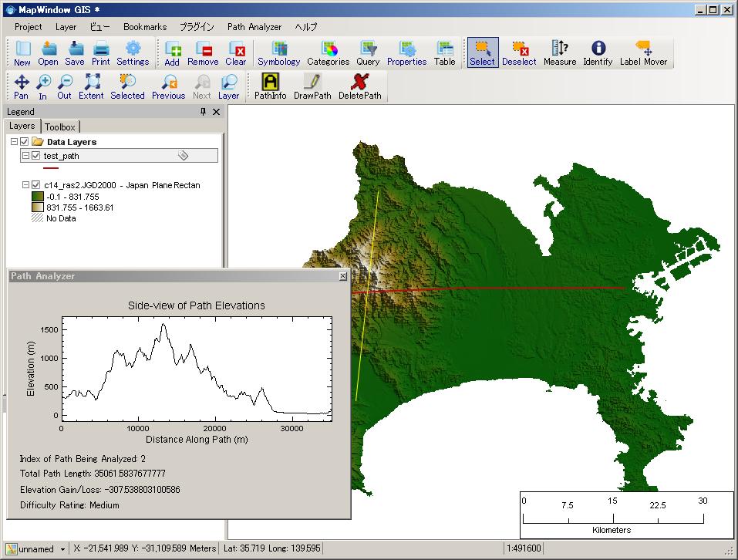Image resolution: width=738 pixels, height=560 pixels.
Task: Click the PathInfo tool icon
Action: (270, 83)
